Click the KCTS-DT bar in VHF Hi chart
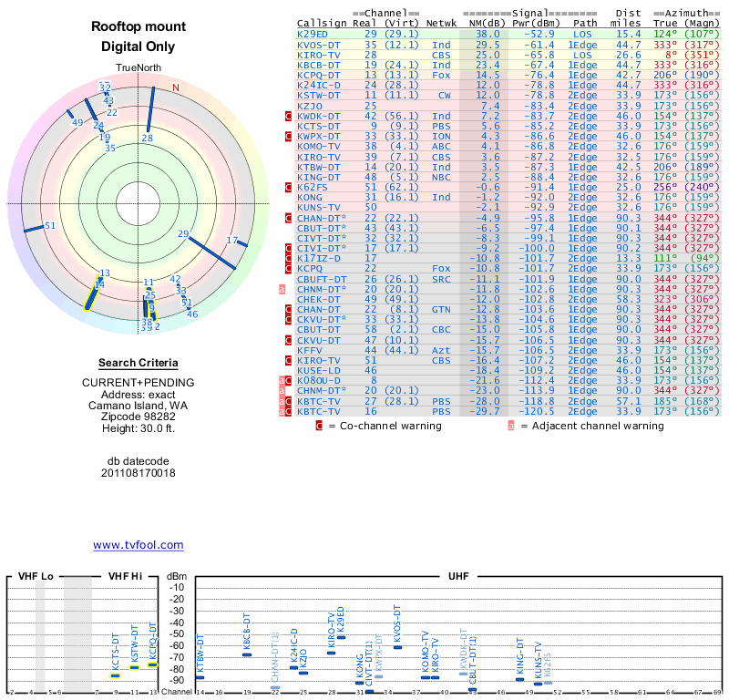 [x=116, y=674]
